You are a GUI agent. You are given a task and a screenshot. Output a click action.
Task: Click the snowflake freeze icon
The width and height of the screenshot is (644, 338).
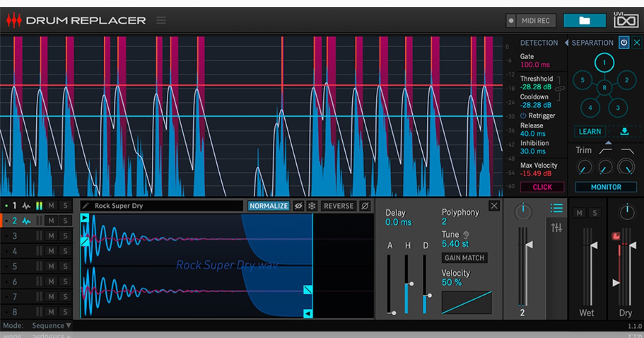coord(312,206)
